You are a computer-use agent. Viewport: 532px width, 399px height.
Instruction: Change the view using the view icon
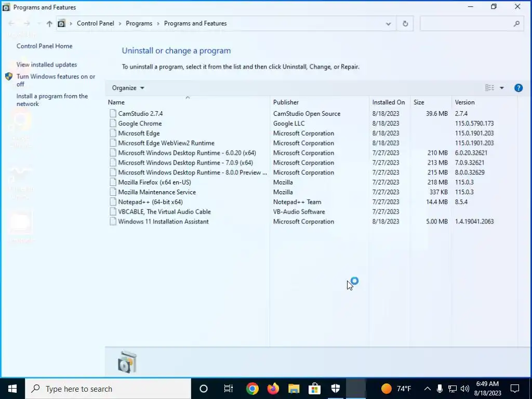(489, 88)
